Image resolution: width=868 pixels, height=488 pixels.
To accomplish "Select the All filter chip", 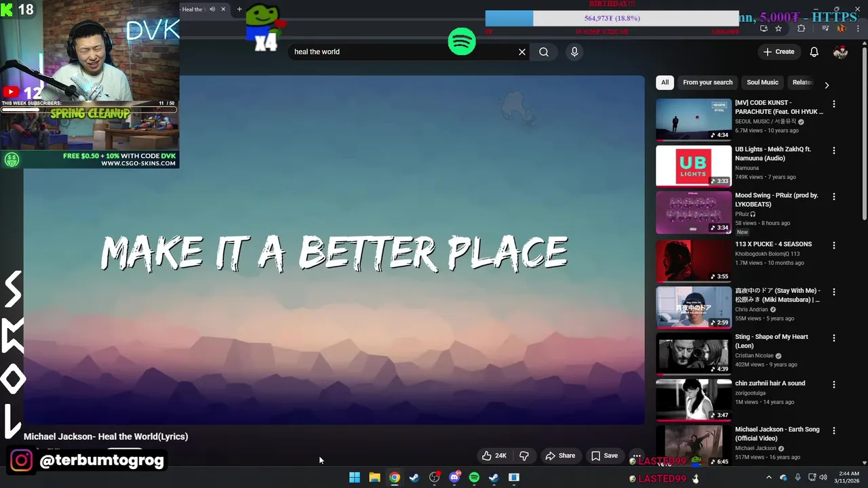I will click(665, 82).
